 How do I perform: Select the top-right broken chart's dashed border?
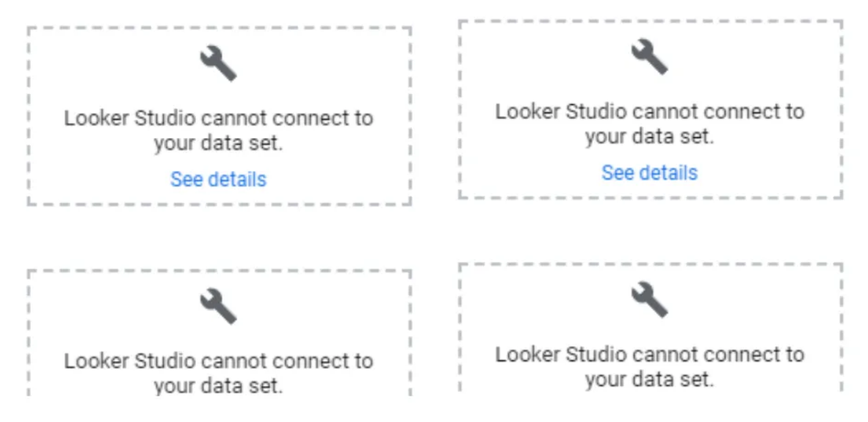pyautogui.click(x=651, y=21)
